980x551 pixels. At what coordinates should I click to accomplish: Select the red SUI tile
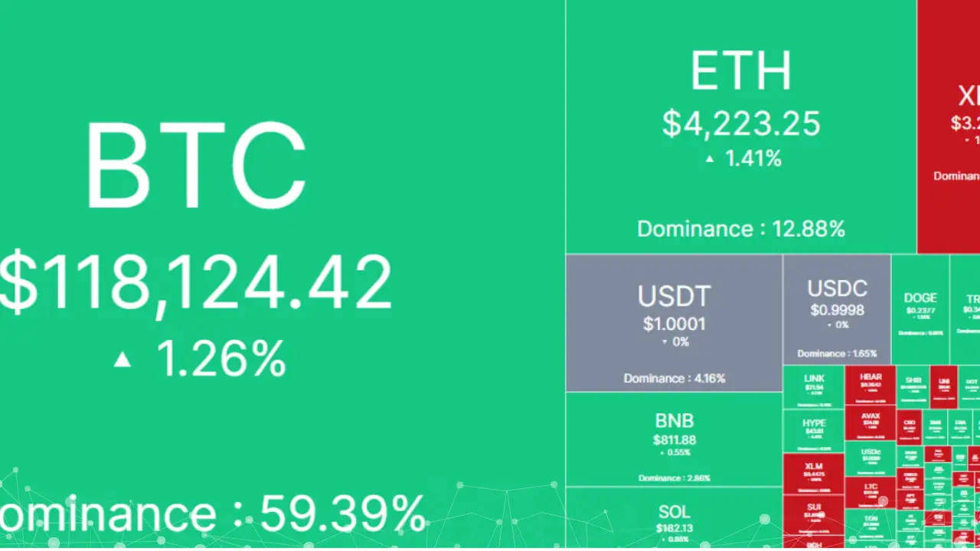click(813, 513)
